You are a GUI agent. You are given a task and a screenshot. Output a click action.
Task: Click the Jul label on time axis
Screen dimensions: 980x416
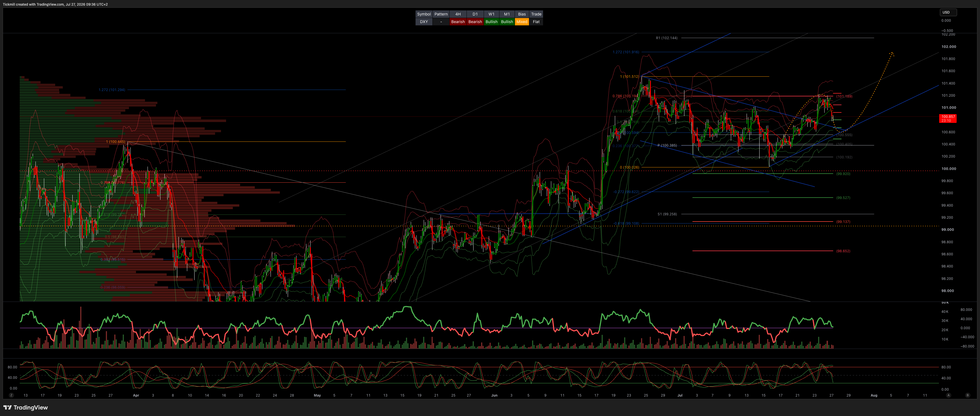[679, 395]
